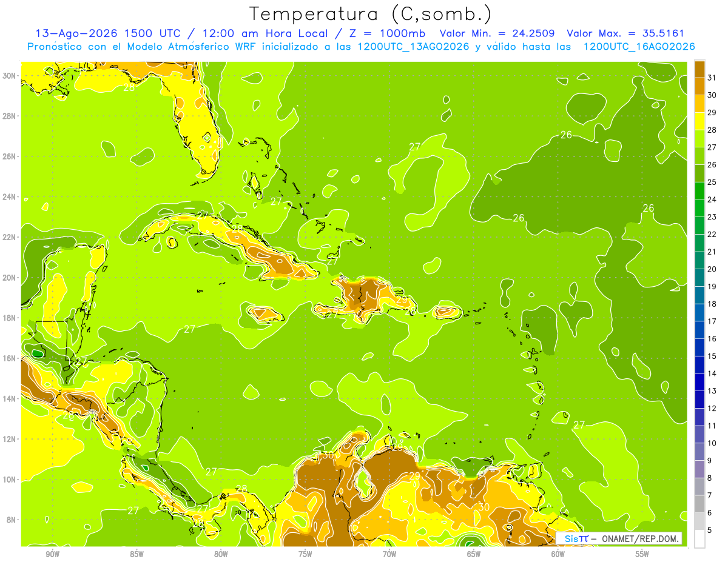Viewport: 728px width, 562px height.
Task: Click legend value 20
Action: (712, 269)
